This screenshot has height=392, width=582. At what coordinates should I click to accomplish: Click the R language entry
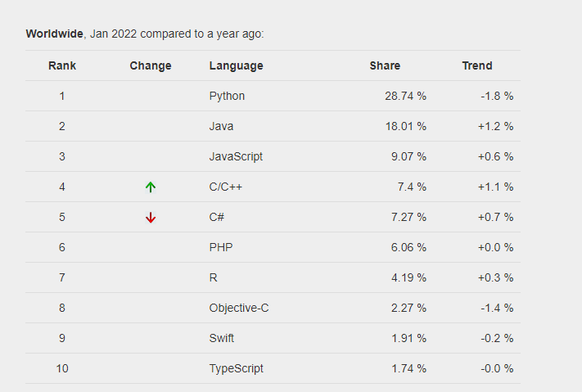point(214,277)
